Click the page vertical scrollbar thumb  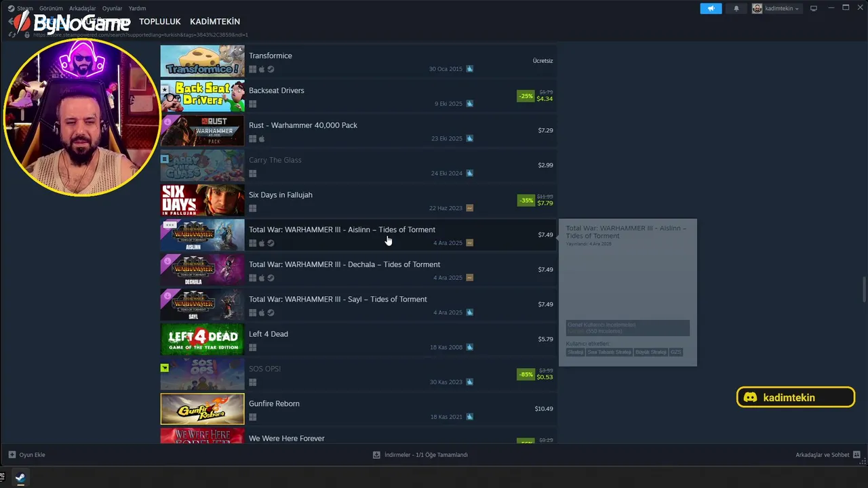864,289
